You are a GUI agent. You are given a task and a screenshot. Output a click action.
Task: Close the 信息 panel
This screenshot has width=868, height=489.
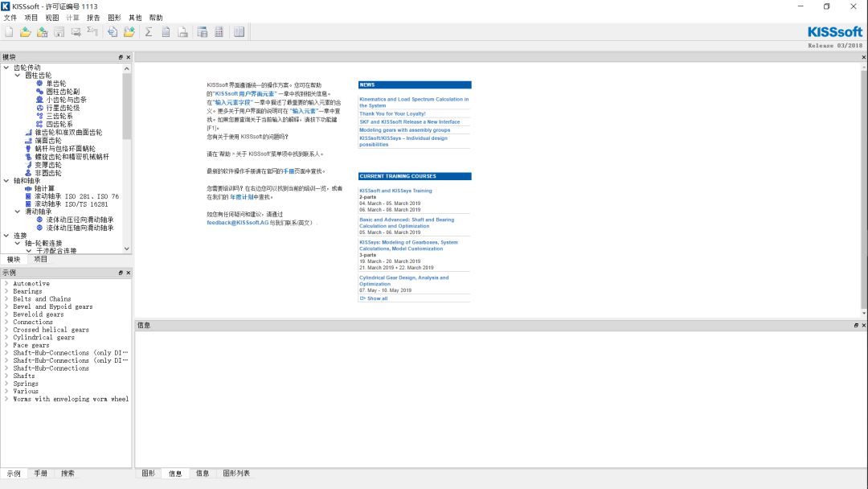pyautogui.click(x=863, y=325)
